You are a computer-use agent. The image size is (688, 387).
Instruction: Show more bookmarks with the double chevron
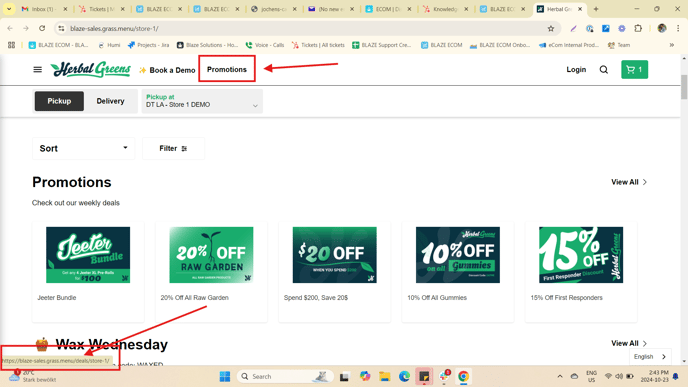click(671, 45)
